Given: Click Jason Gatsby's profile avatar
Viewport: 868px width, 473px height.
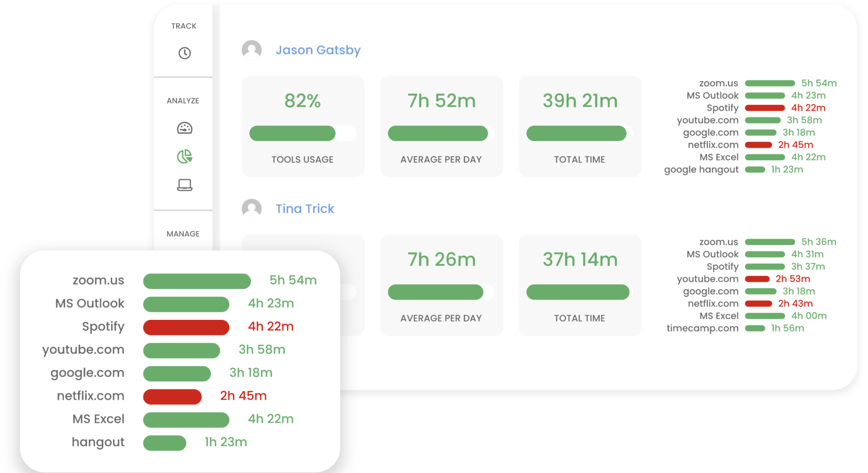Looking at the screenshot, I should pyautogui.click(x=251, y=50).
